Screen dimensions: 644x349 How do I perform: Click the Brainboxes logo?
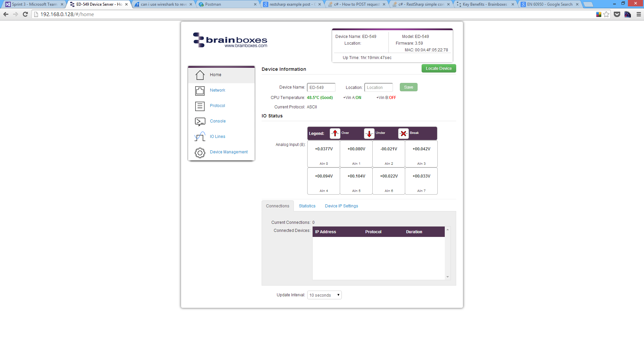229,40
